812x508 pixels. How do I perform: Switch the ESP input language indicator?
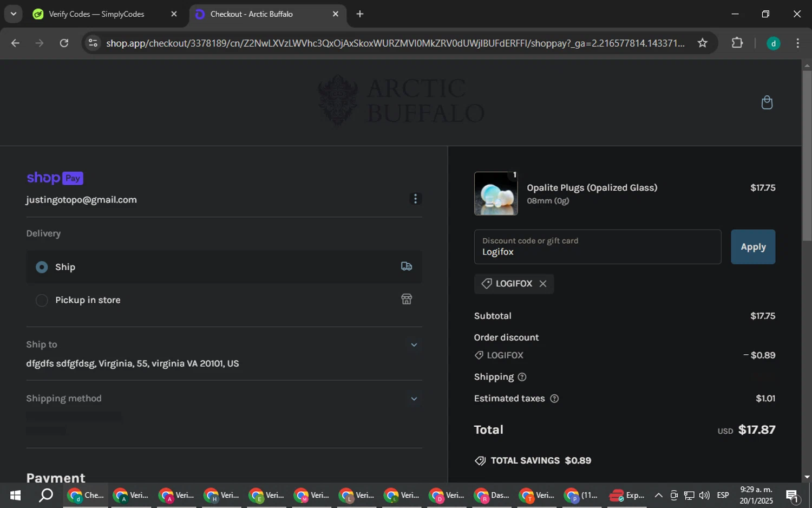[x=723, y=495]
